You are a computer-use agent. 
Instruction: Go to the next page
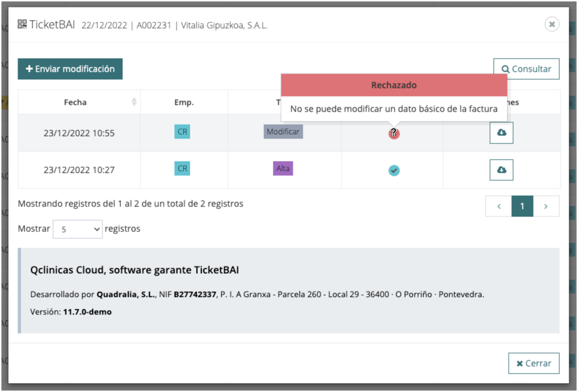point(546,206)
